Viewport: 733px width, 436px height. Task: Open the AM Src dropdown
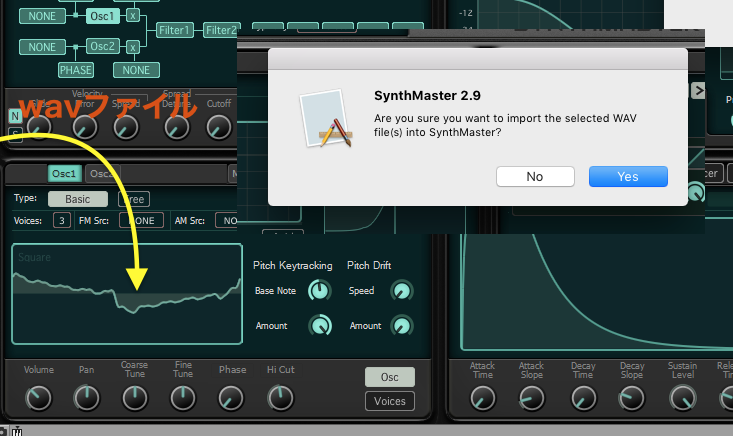(226, 221)
